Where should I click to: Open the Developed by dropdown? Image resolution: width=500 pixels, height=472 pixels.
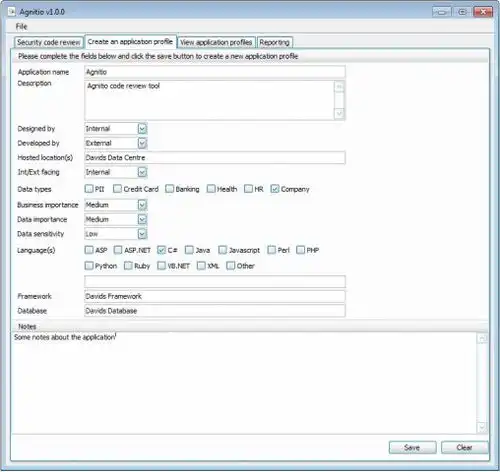(x=142, y=143)
